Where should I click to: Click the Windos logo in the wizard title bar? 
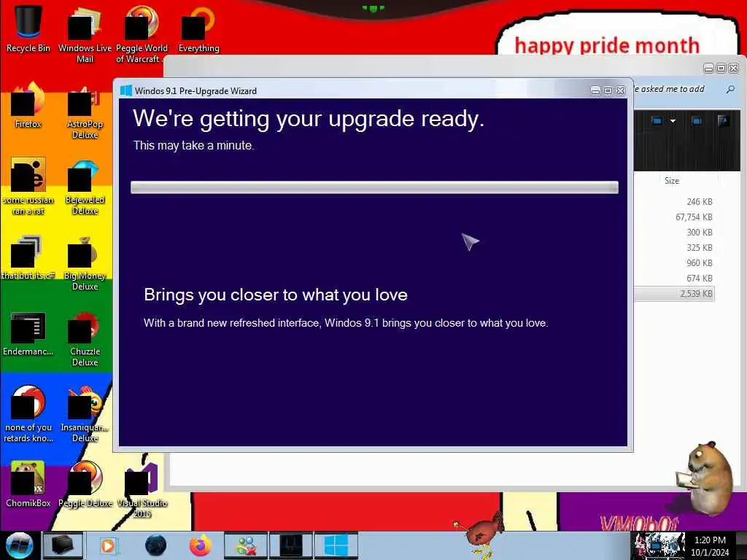(125, 90)
